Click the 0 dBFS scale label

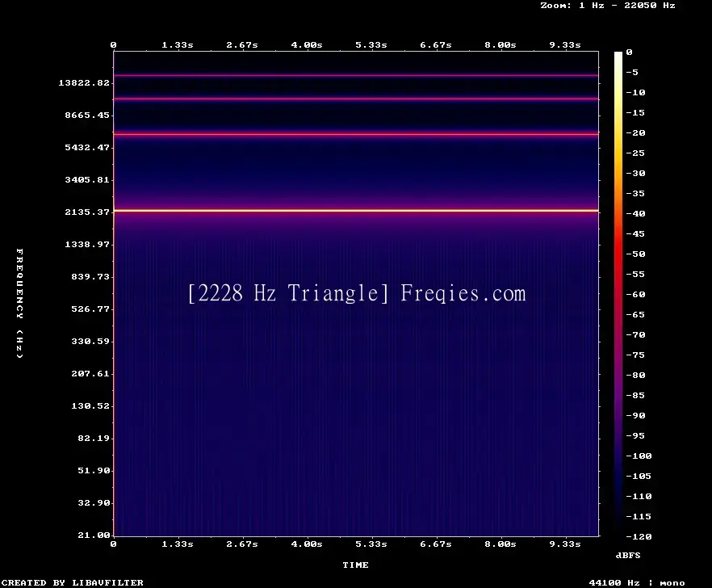point(629,52)
